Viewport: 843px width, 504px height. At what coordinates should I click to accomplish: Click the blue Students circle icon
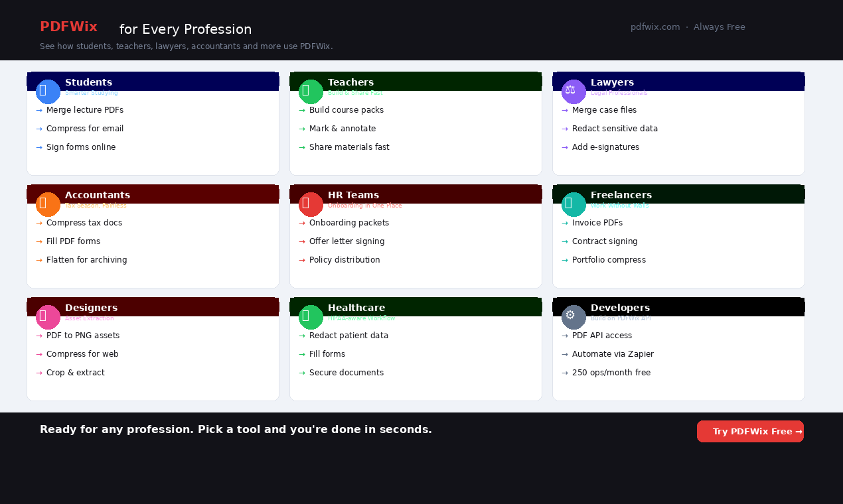point(48,92)
